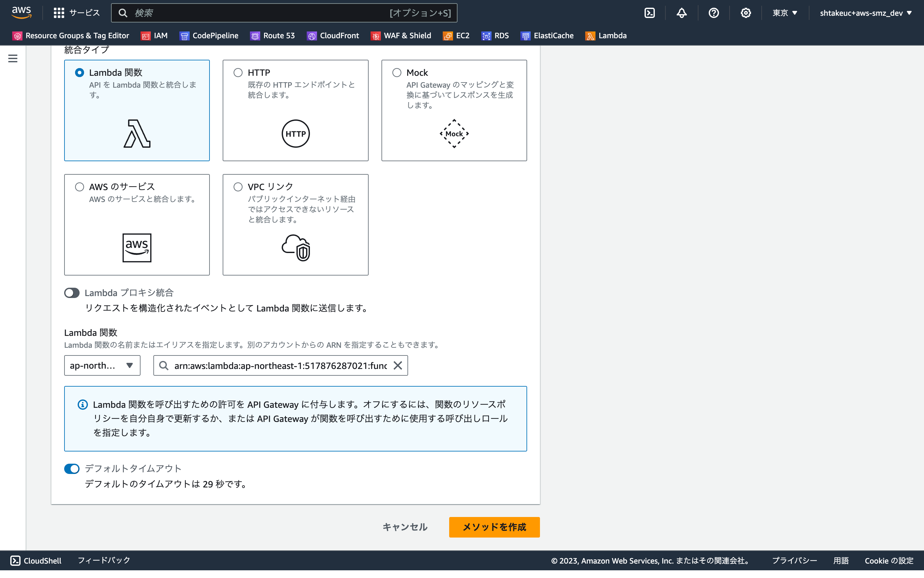
Task: Select the AWS のサービス radio button
Action: (80, 187)
